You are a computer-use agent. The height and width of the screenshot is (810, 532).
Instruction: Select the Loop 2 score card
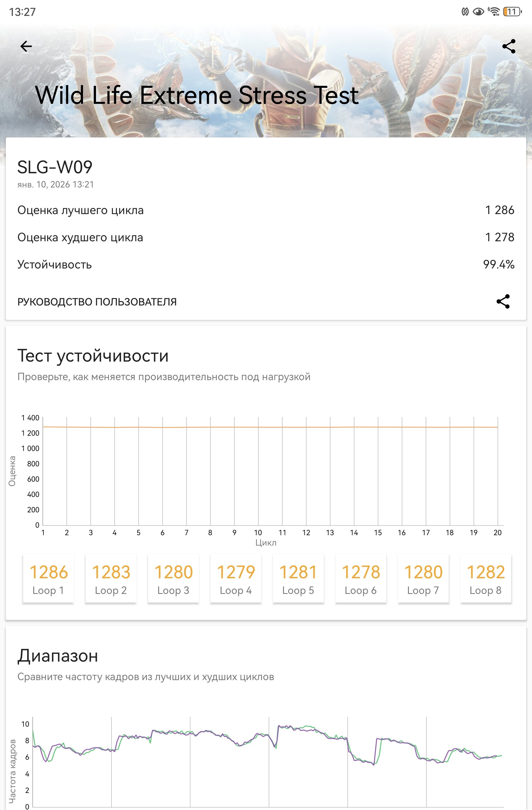click(111, 578)
